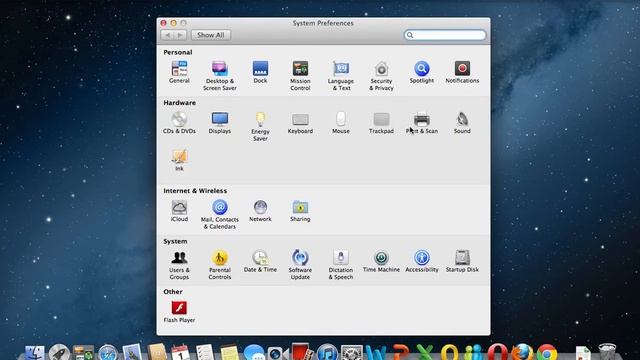Open Users & Groups pane
The height and width of the screenshot is (360, 640).
(179, 265)
